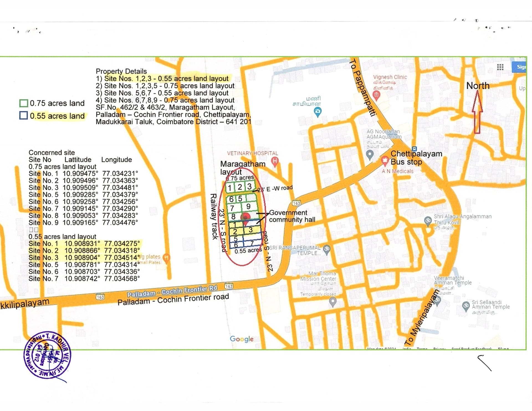The height and width of the screenshot is (411, 532).
Task: Click the red dropped pin in layout
Action: coord(245,219)
